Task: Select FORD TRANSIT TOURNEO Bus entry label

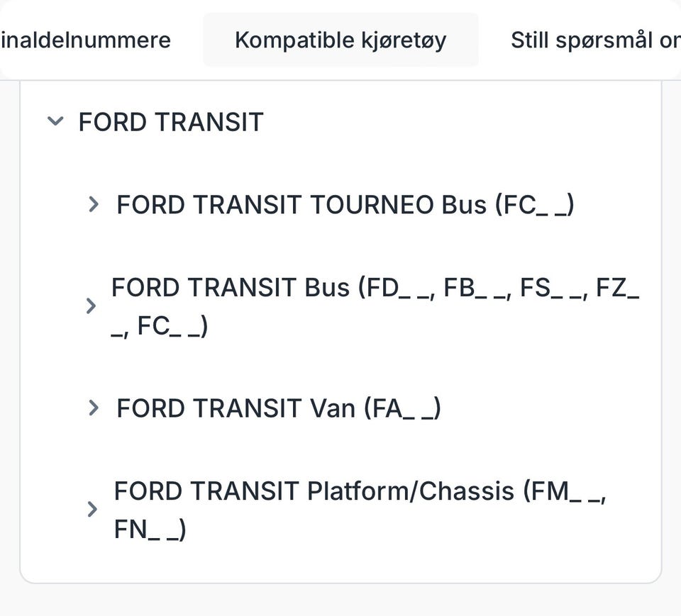Action: 345,205
